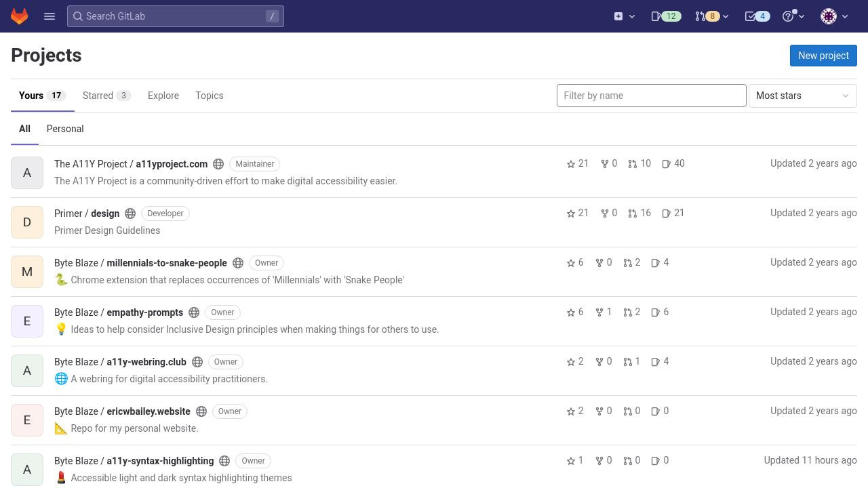Open the Primer / design project
This screenshot has height=488, width=868.
(87, 213)
